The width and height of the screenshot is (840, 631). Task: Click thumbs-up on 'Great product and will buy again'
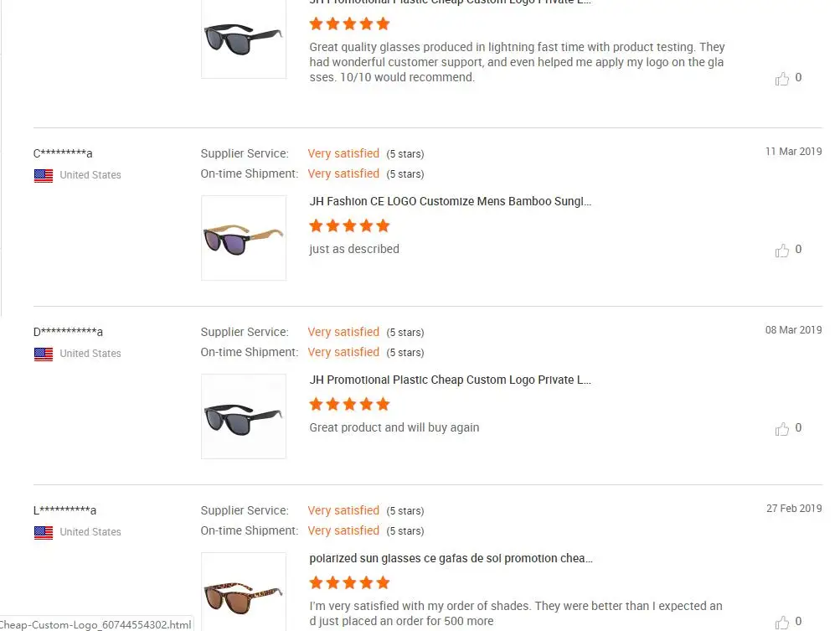pyautogui.click(x=782, y=428)
